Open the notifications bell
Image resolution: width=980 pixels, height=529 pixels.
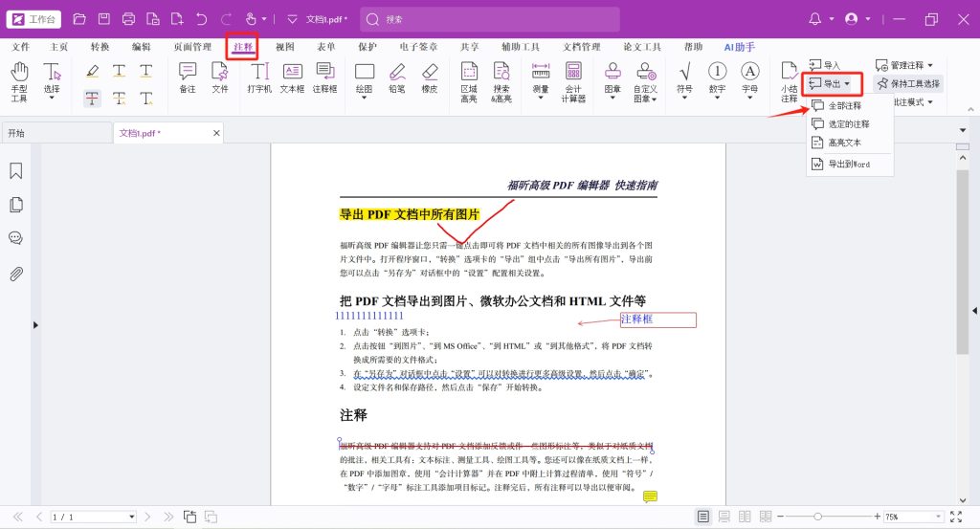pyautogui.click(x=814, y=19)
